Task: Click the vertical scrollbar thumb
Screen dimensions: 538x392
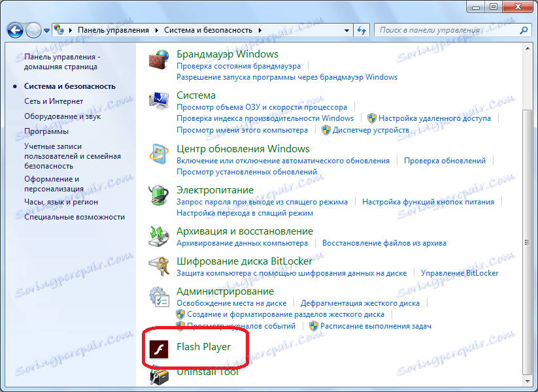Action: 527,242
